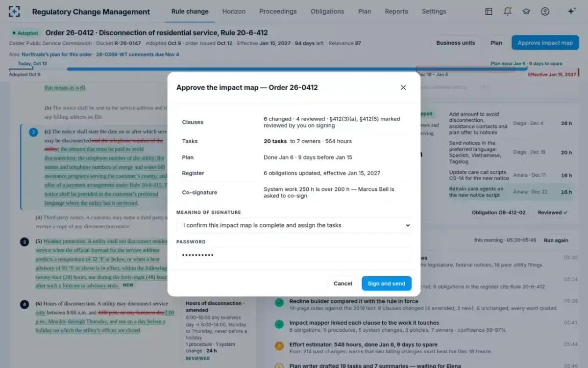Click the Order 26-0412 heading
The height and width of the screenshot is (368, 588).
coord(157,33)
